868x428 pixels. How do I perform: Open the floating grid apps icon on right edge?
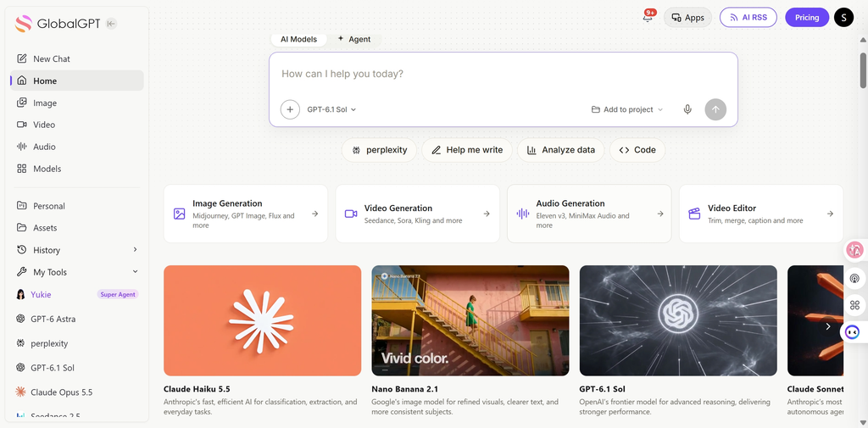(x=854, y=305)
